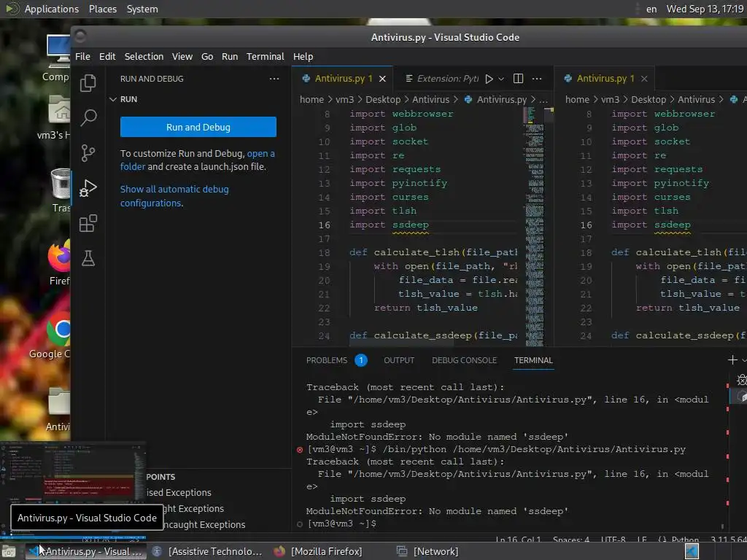This screenshot has height=560, width=747.
Task: Click 'import ssdeep' on line 16, left editor
Action: coord(390,225)
